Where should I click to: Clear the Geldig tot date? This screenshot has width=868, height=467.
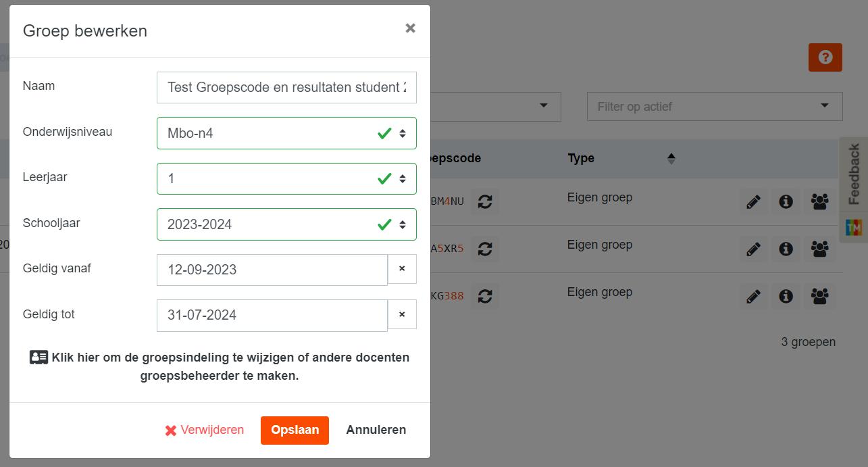click(x=402, y=314)
